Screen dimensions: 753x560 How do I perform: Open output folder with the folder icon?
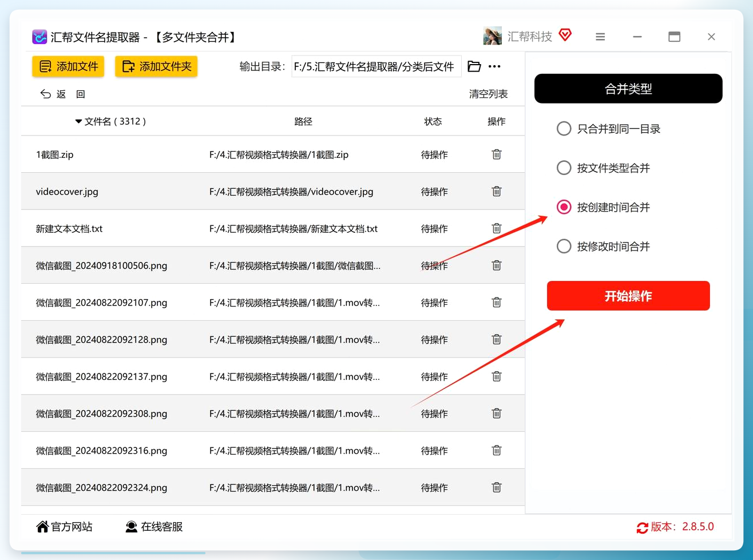coord(474,66)
